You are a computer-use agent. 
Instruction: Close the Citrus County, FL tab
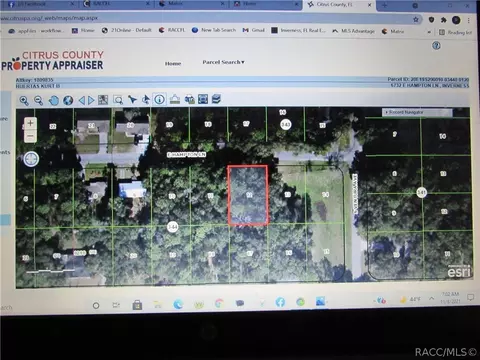369,5
